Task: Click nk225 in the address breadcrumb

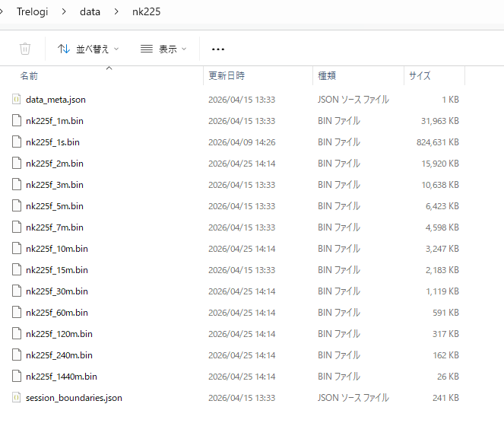Action: coord(146,12)
